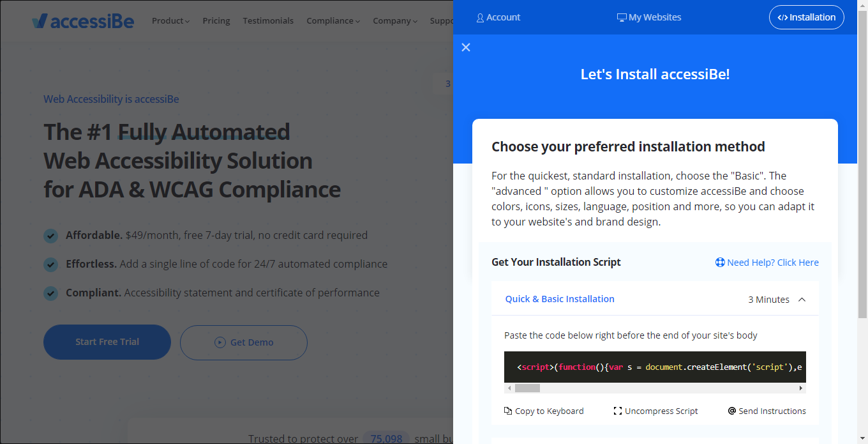This screenshot has width=868, height=444.
Task: Click the Copy to Keyboard clipboard icon
Action: 508,411
